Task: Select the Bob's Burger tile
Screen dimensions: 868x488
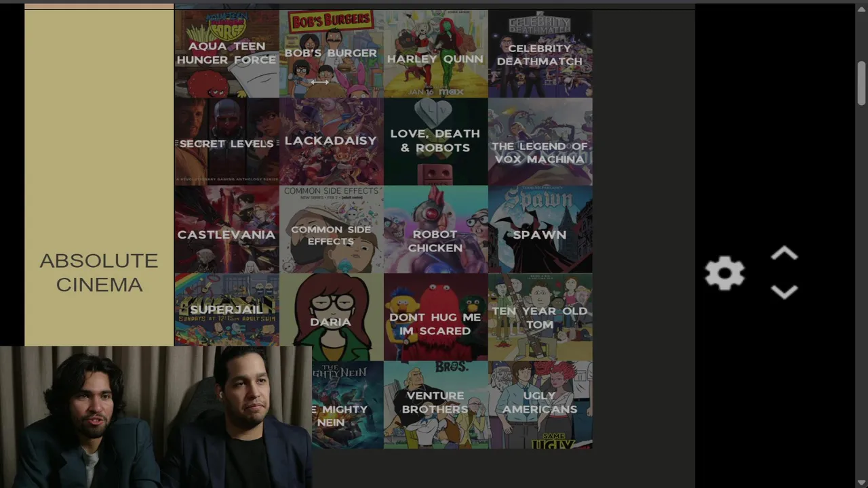Action: pos(331,54)
